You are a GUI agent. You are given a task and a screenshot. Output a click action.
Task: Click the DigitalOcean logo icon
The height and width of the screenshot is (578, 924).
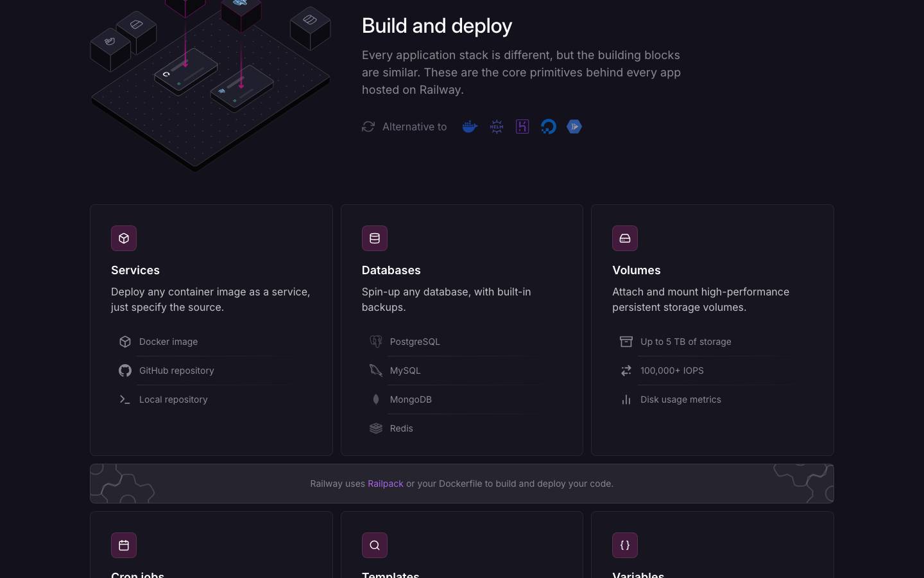548,127
